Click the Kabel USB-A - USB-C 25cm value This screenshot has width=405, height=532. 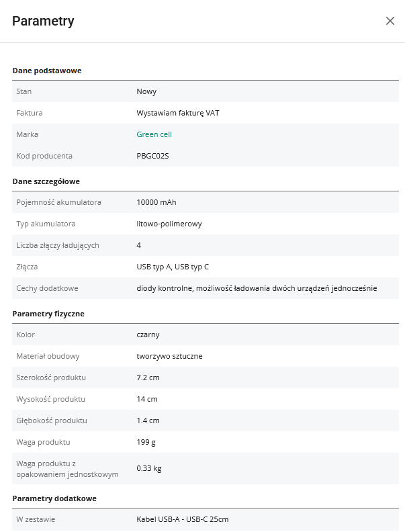pos(182,519)
